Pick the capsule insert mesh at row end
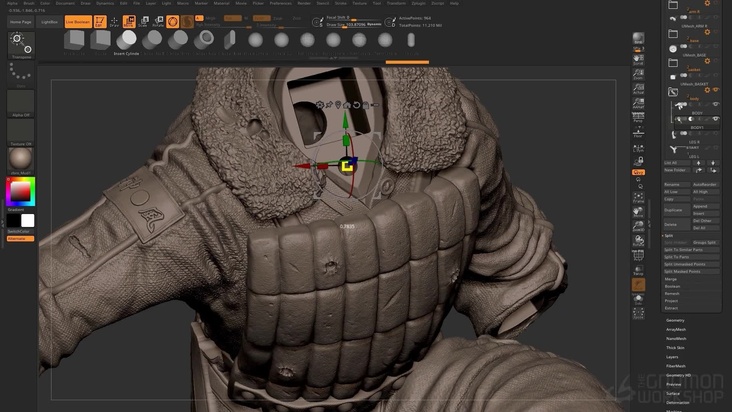 411,41
